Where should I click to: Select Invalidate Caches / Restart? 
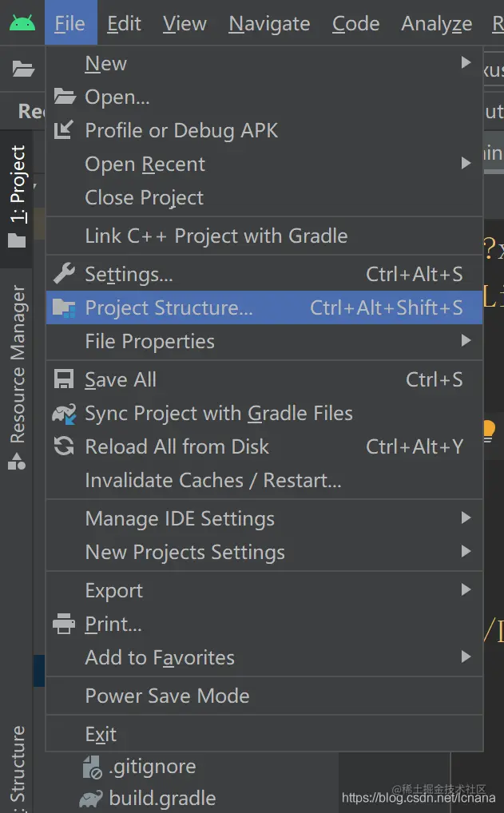(213, 480)
